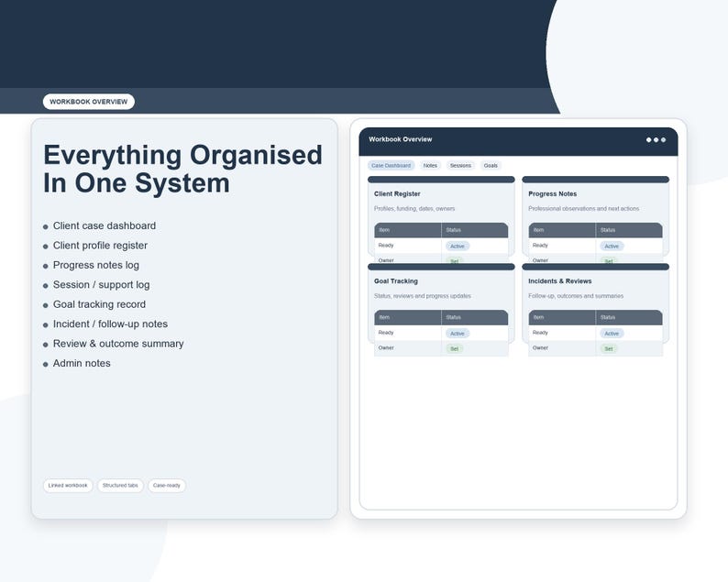
Task: Open the Progress Notes card title
Action: click(553, 194)
